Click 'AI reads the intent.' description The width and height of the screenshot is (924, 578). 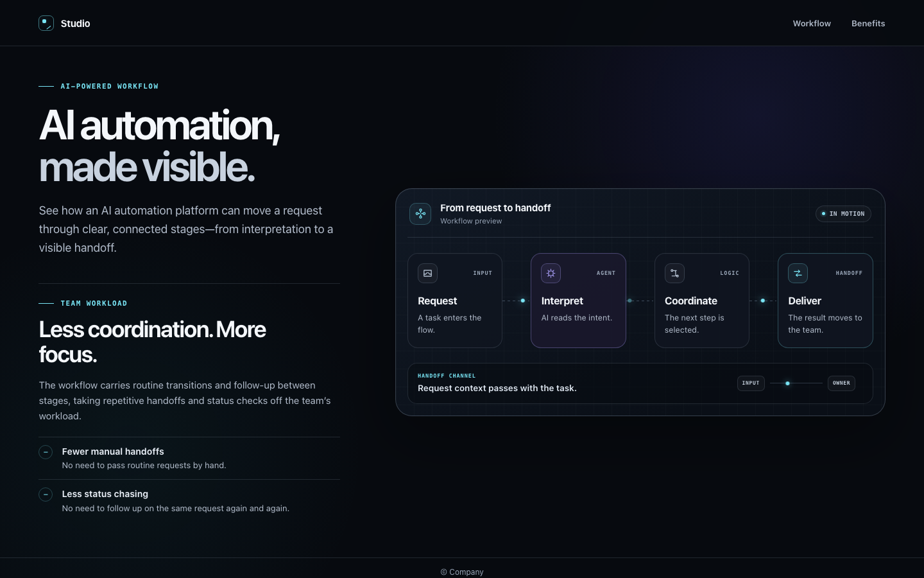pyautogui.click(x=577, y=318)
